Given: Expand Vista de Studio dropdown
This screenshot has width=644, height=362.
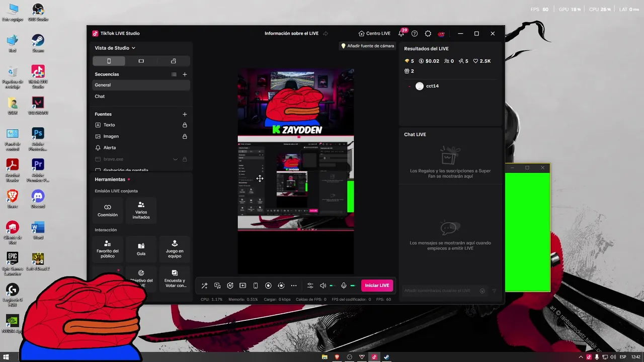Looking at the screenshot, I should (x=115, y=48).
